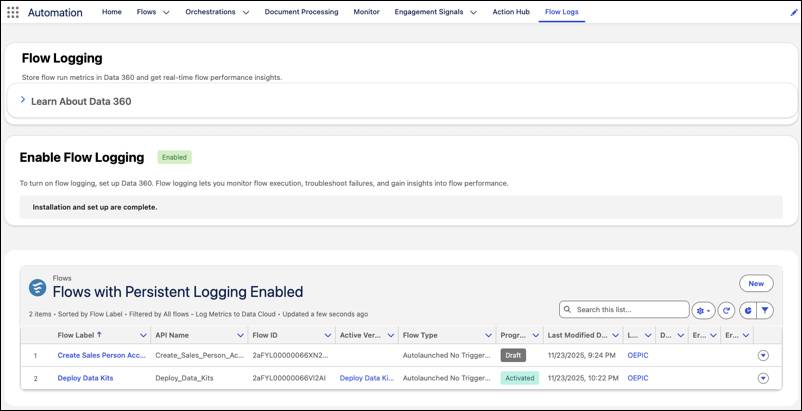Viewport: 802px width, 411px height.
Task: Click the Automation app name
Action: click(55, 13)
